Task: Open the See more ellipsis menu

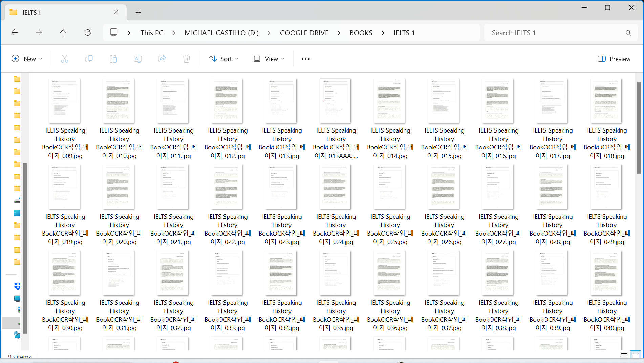Action: tap(305, 59)
